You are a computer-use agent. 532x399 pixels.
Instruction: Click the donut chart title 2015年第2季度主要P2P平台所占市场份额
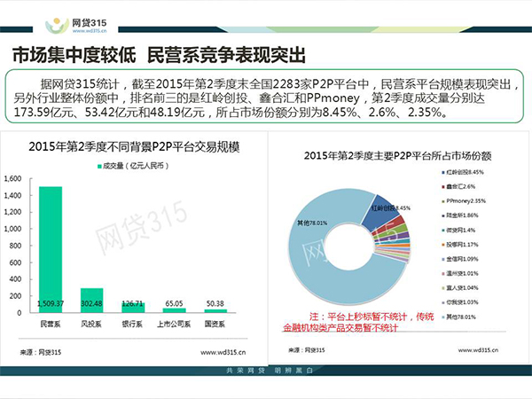click(x=397, y=156)
